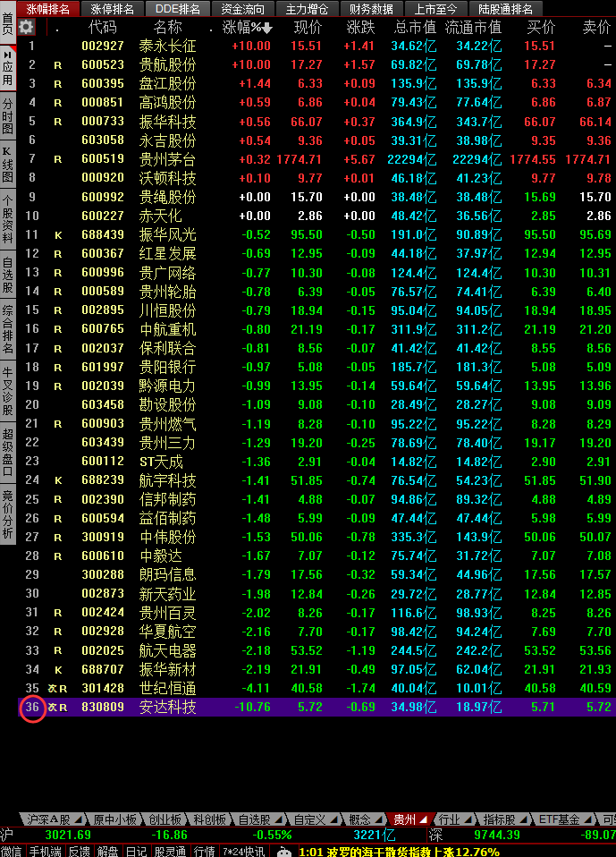Click the K marker beside 振华风光

point(57,235)
